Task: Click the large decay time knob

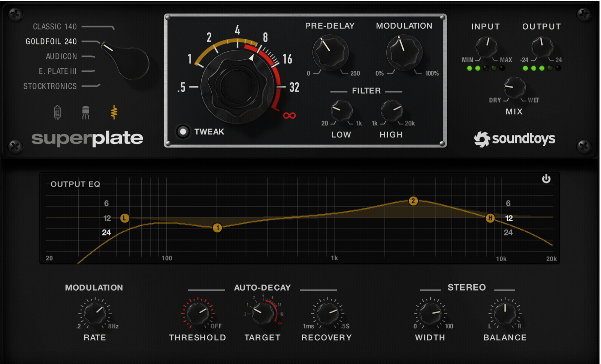Action: pos(237,87)
